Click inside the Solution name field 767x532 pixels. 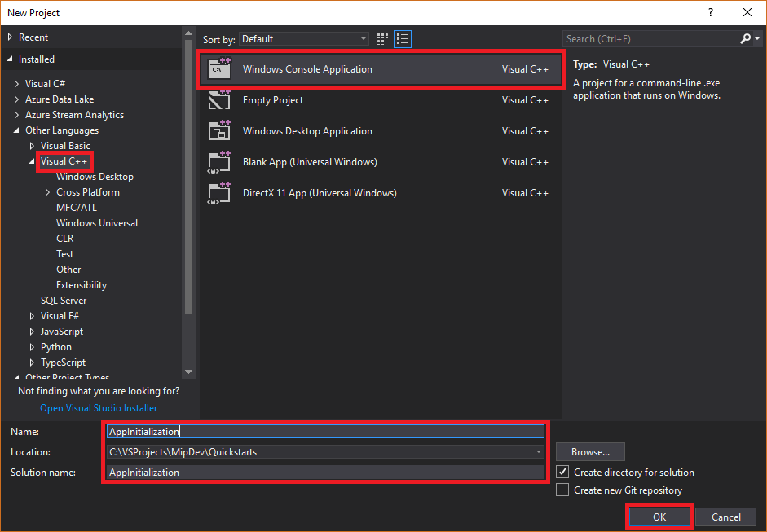326,472
